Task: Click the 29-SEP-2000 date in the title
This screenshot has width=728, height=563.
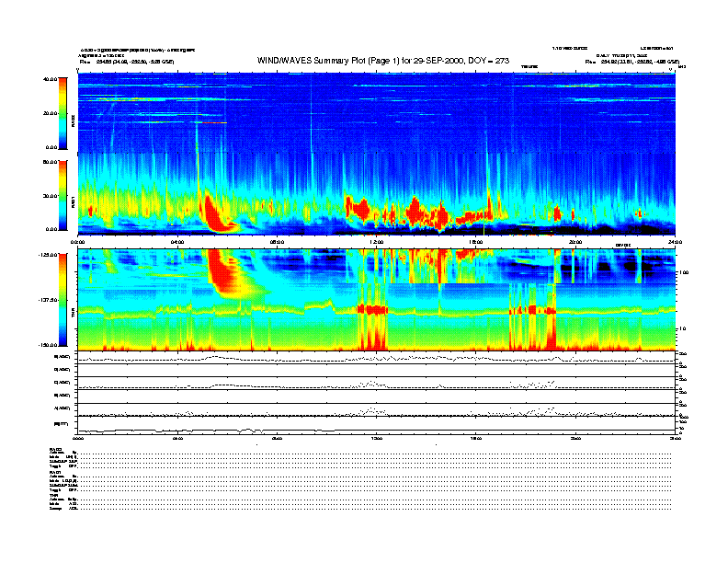Action: tap(438, 61)
